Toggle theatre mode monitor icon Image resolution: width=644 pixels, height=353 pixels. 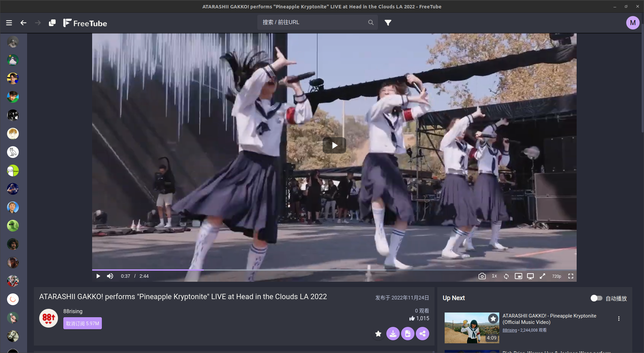530,276
